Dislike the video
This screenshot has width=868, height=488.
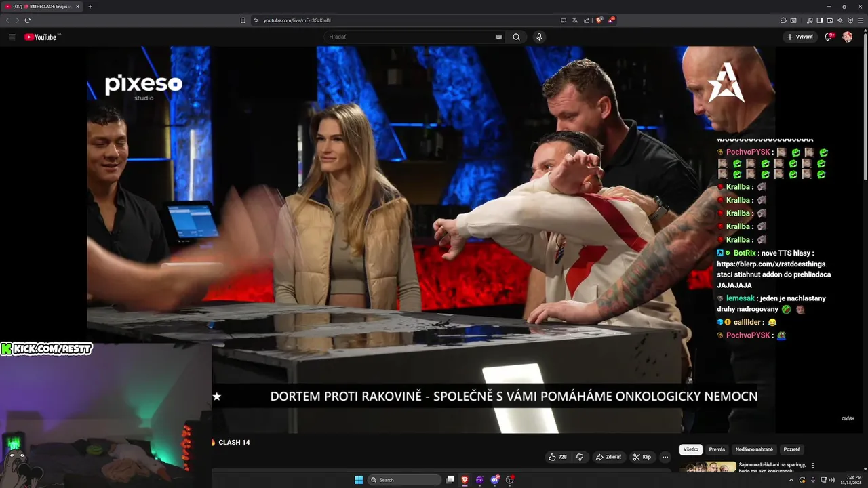(580, 457)
